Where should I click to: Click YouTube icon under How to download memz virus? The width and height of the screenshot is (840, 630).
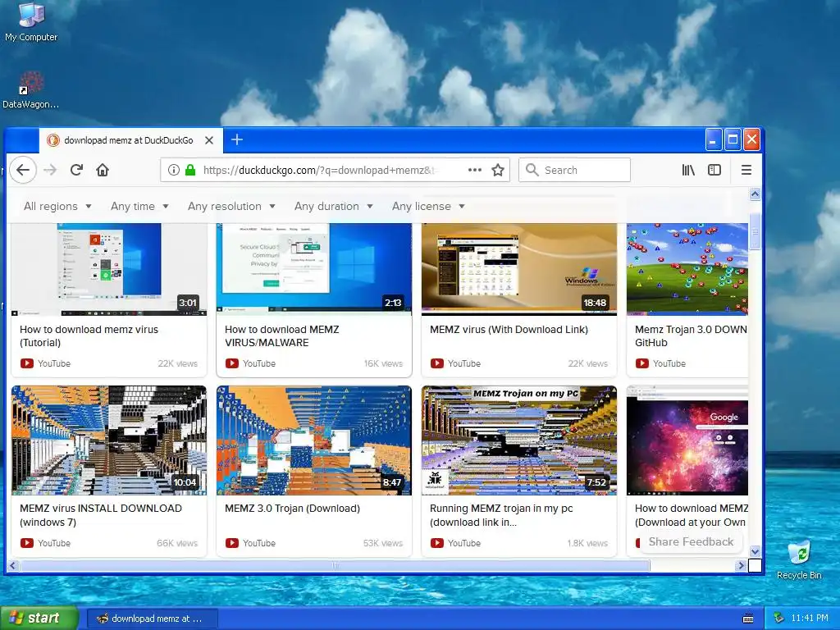(27, 363)
